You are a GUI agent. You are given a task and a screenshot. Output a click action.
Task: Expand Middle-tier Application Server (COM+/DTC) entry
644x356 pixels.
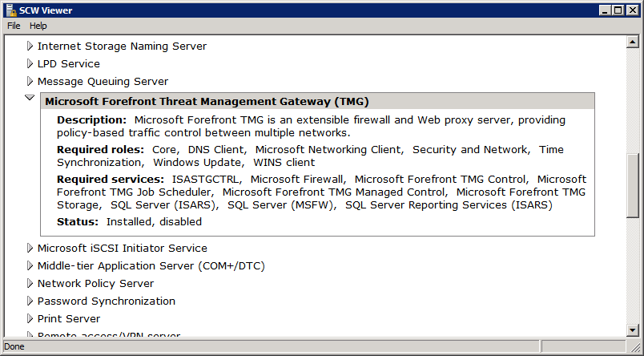[x=30, y=266]
